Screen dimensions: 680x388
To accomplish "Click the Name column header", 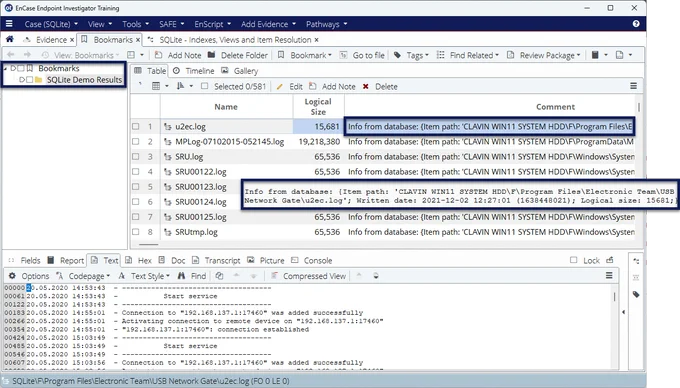I will coord(226,107).
